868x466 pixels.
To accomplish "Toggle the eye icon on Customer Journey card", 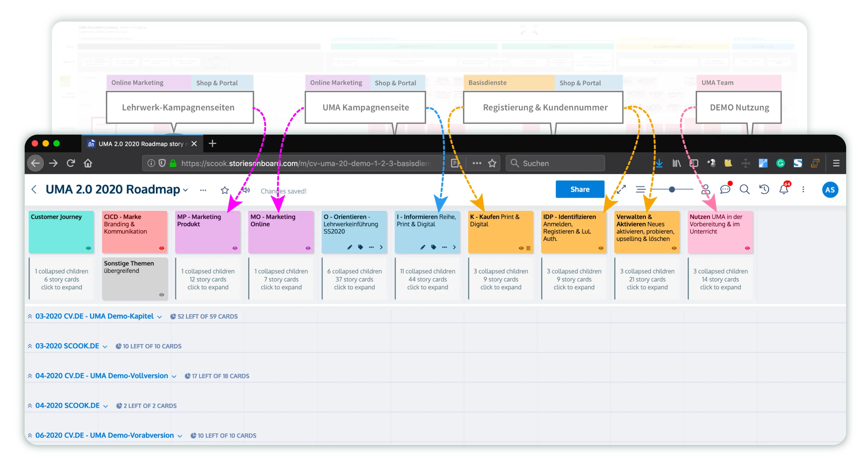I will pyautogui.click(x=88, y=248).
